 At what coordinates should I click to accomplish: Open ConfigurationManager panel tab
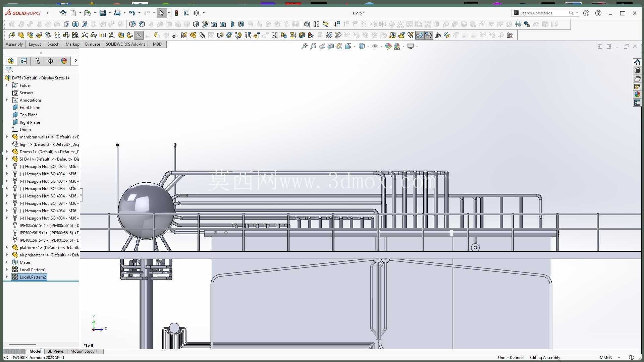(37, 61)
